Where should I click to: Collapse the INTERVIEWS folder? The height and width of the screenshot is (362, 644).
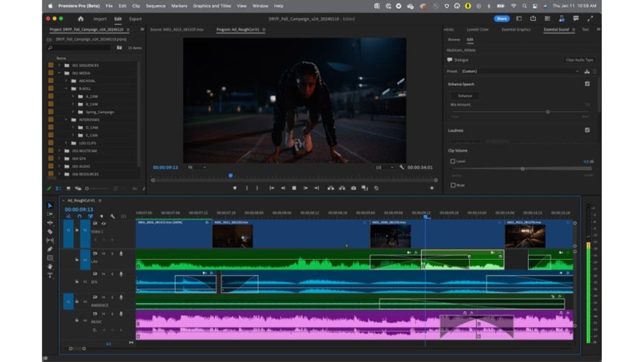(66, 120)
